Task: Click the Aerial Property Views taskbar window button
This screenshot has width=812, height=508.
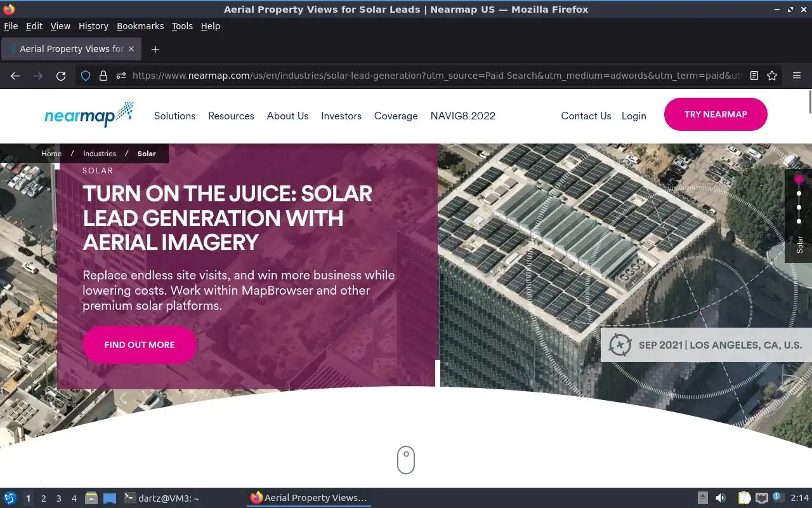Action: tap(309, 498)
